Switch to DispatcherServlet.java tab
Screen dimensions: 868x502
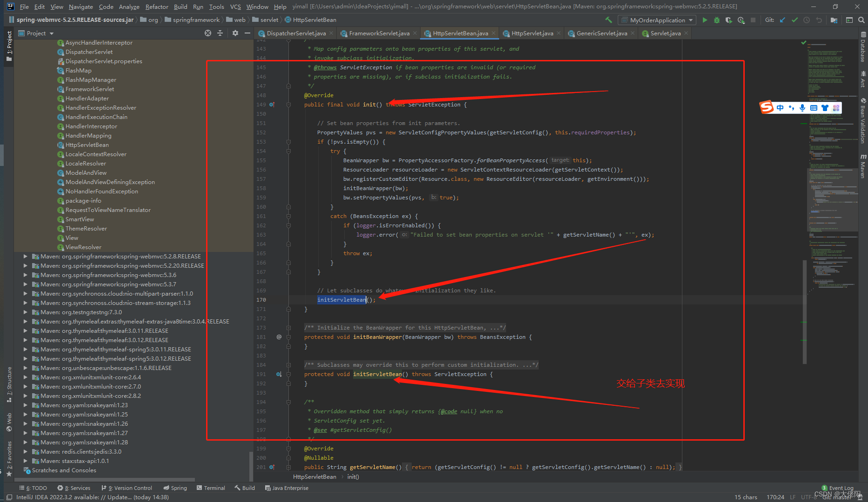pos(296,33)
